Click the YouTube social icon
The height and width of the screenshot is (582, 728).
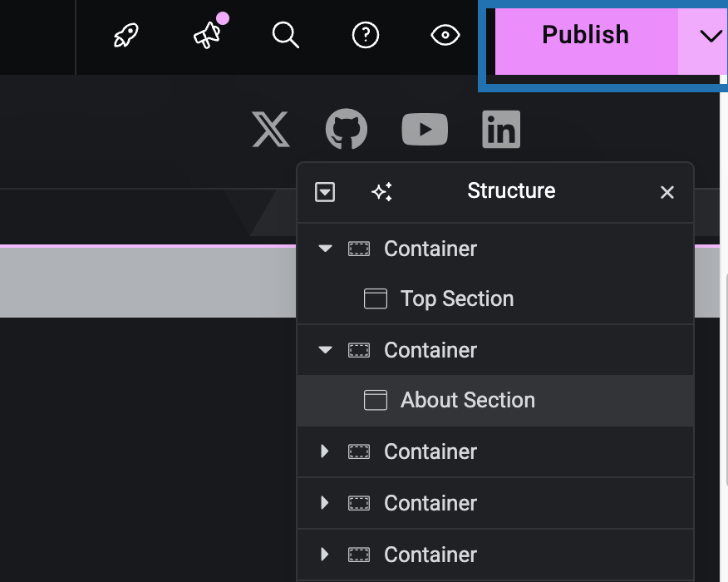pyautogui.click(x=425, y=129)
